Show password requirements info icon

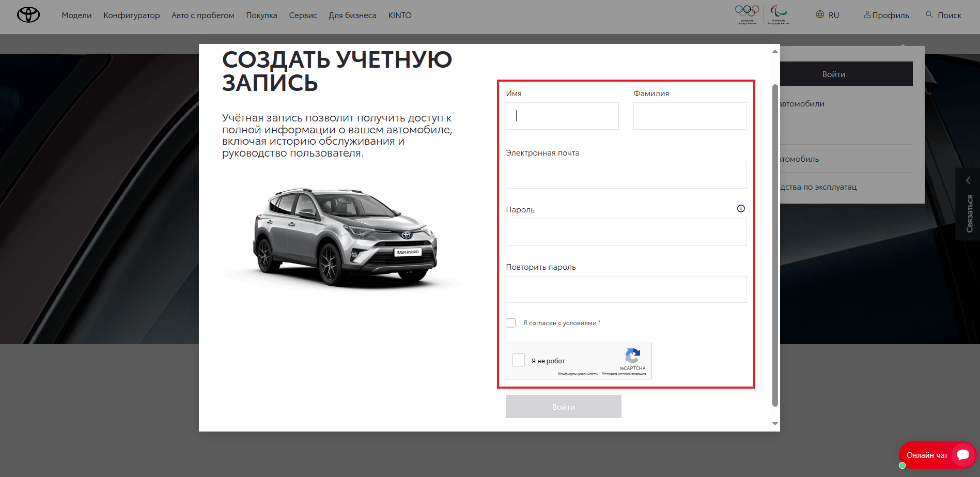click(x=741, y=209)
